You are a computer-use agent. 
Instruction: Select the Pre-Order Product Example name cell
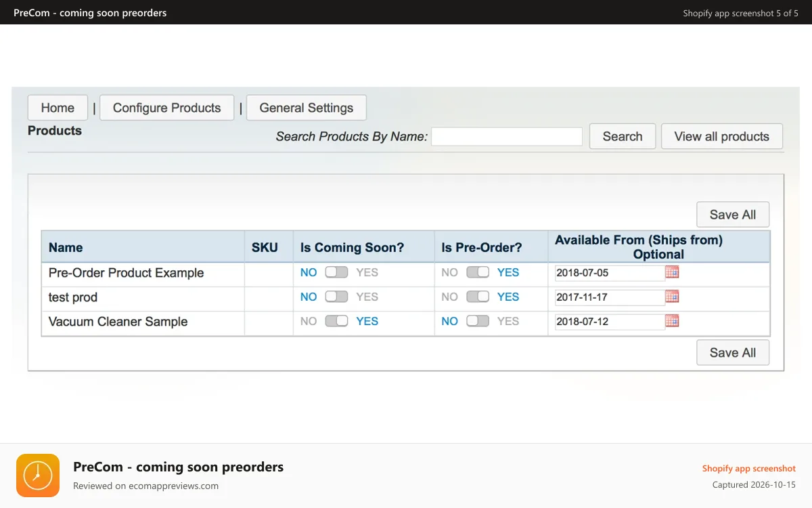tap(143, 273)
